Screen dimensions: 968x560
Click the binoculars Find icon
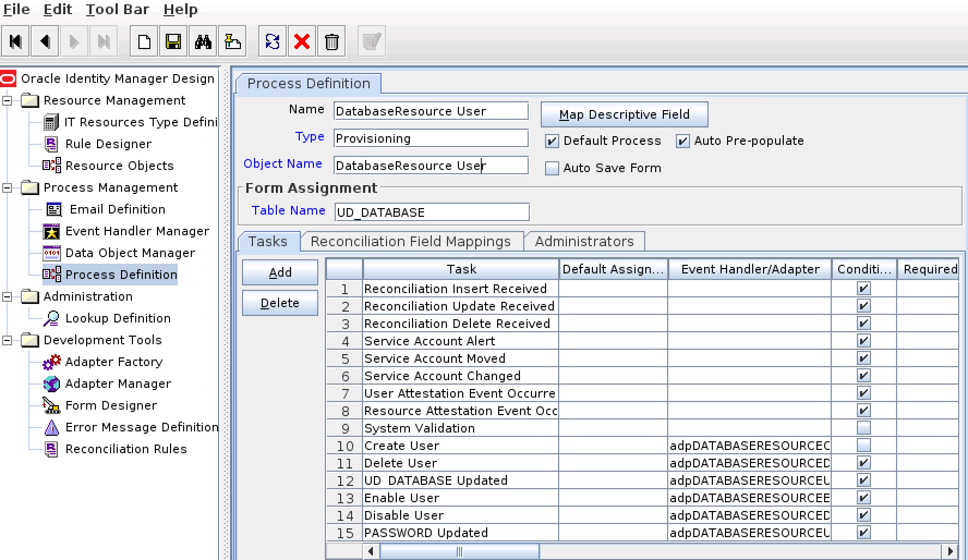(203, 41)
